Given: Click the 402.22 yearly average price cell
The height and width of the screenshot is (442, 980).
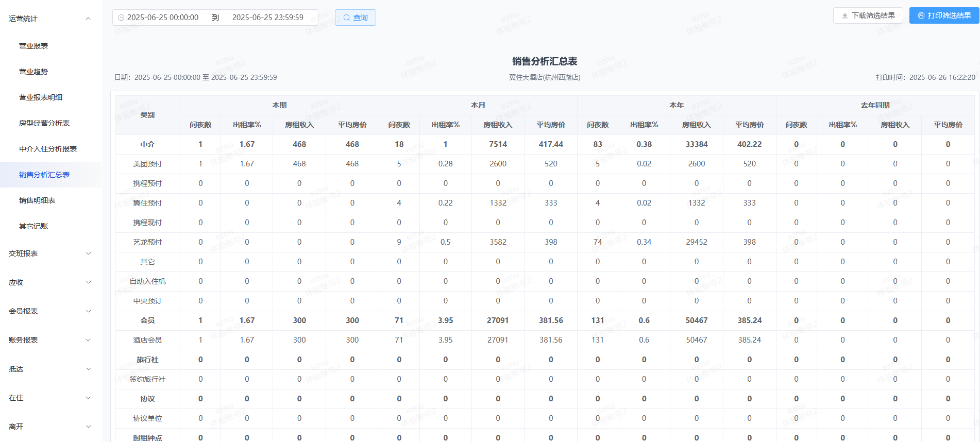Looking at the screenshot, I should point(749,144).
